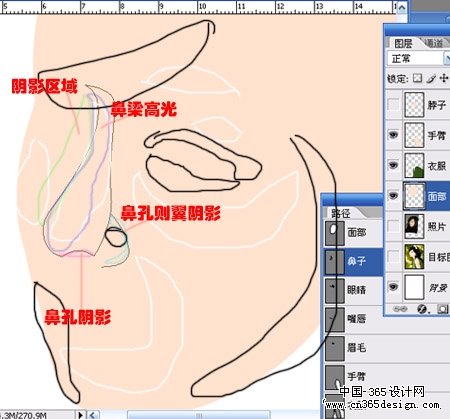Click add layer style icon
Viewport: 450px width, 419px height.
[423, 309]
